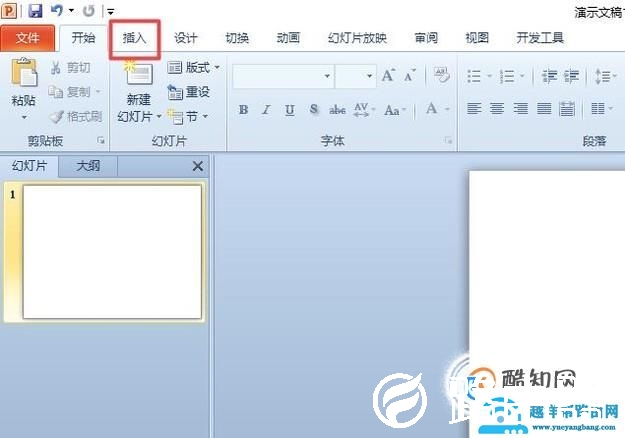The height and width of the screenshot is (438, 625).
Task: Toggle Strikethrough (abc) formatting
Action: (337, 110)
